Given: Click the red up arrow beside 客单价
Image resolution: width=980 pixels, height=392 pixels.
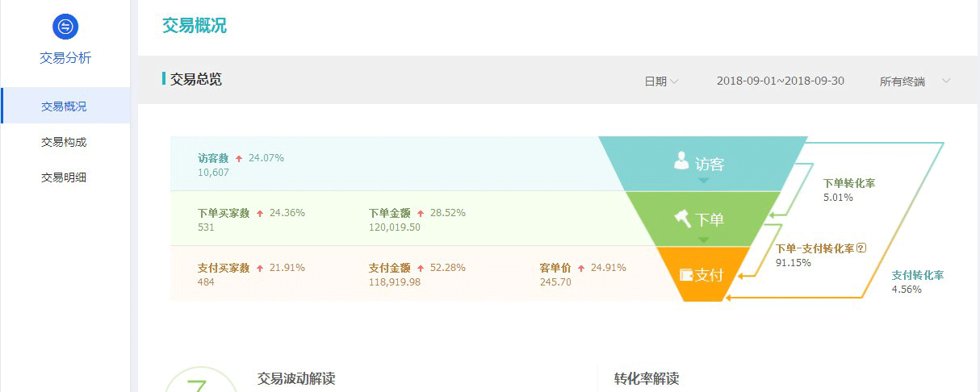Looking at the screenshot, I should 581,269.
